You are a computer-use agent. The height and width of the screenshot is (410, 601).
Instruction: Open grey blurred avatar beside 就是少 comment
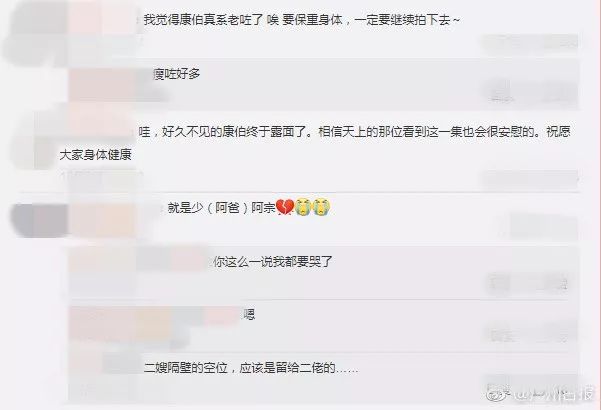tap(38, 221)
